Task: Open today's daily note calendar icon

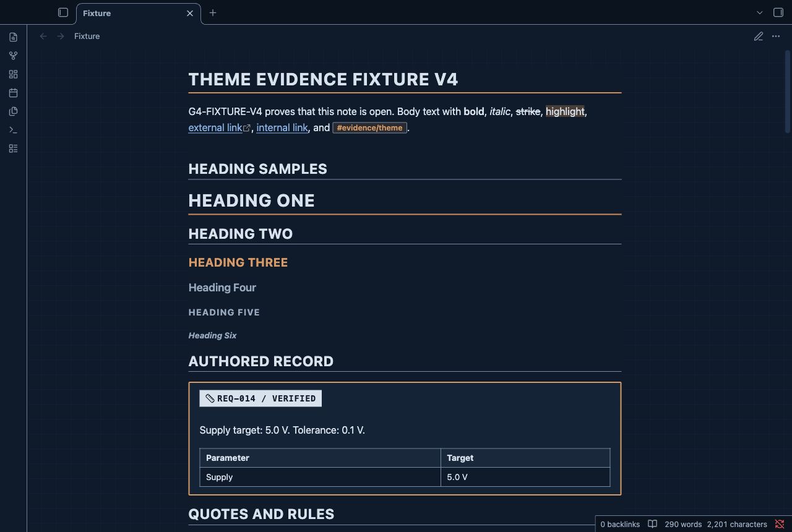Action: pyautogui.click(x=13, y=93)
